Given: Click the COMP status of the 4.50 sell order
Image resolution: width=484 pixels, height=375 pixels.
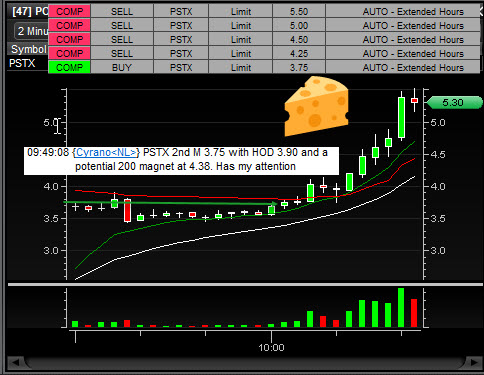Looking at the screenshot, I should click(69, 39).
